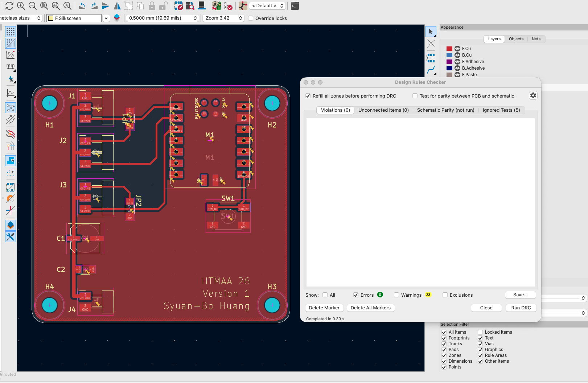Lock selected items with the closed padlock icon
This screenshot has width=588, height=383.
click(152, 6)
